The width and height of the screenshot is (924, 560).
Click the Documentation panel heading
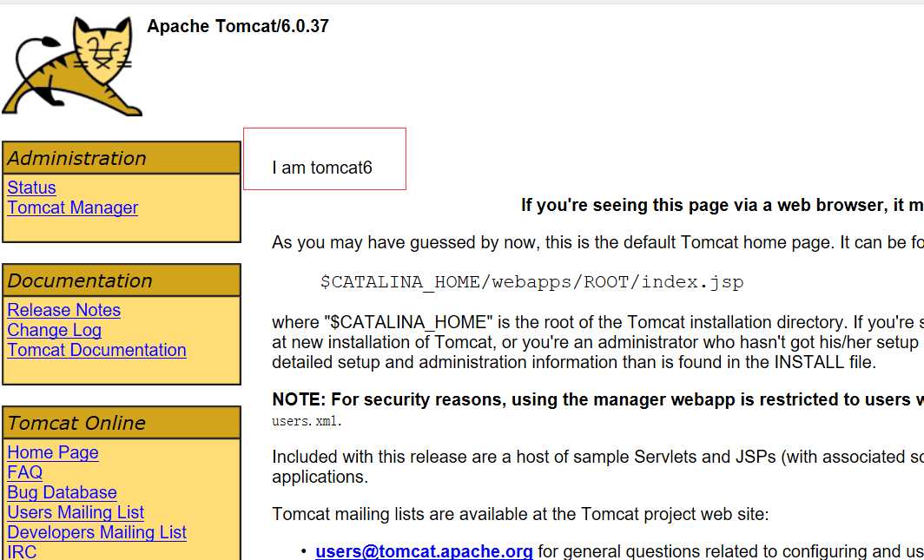(x=122, y=280)
